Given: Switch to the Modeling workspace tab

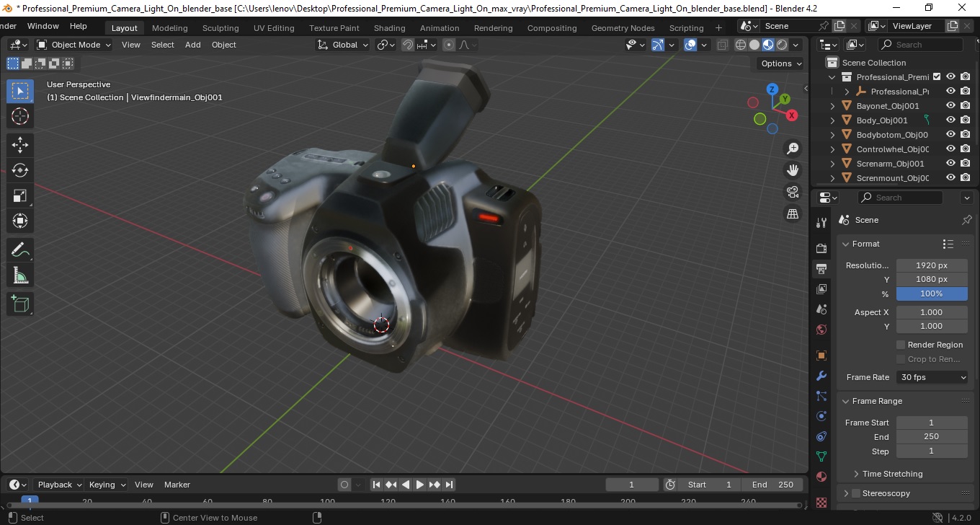Looking at the screenshot, I should tap(170, 28).
